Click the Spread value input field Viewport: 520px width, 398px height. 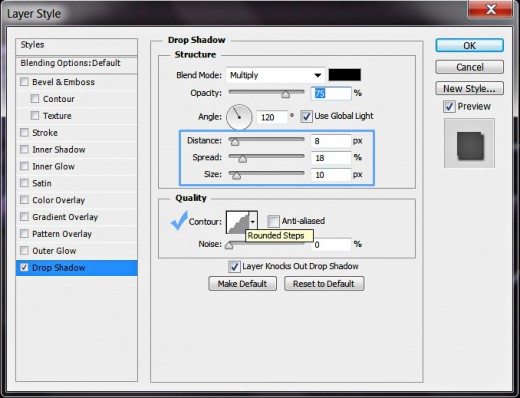pos(331,158)
